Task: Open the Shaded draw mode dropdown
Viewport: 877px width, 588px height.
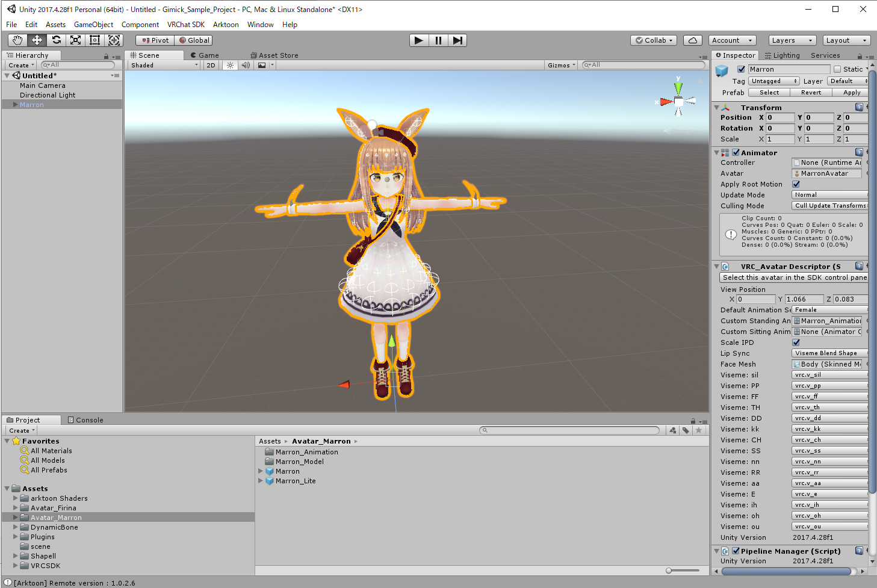Action: coord(164,65)
